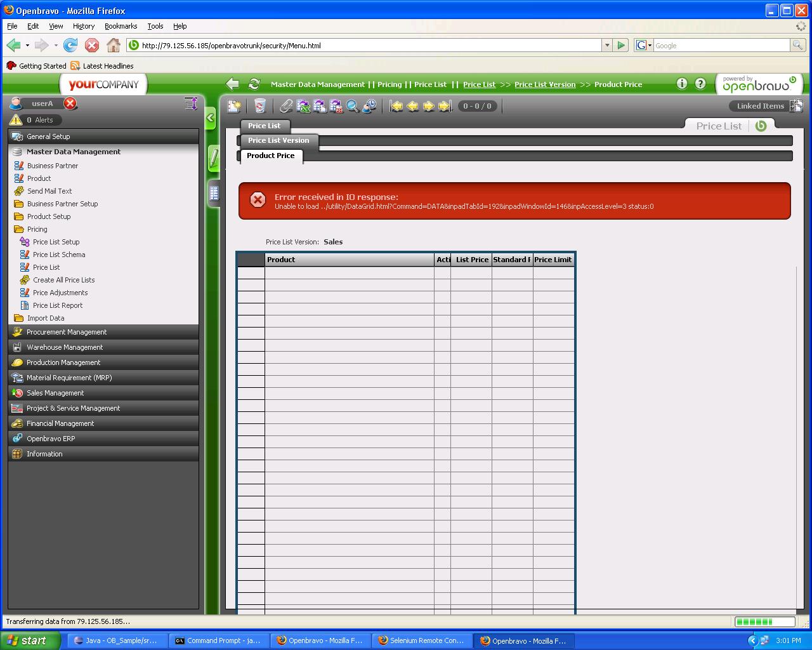The height and width of the screenshot is (650, 812).
Task: Open the Bookmarks menu in Firefox
Action: (x=121, y=26)
